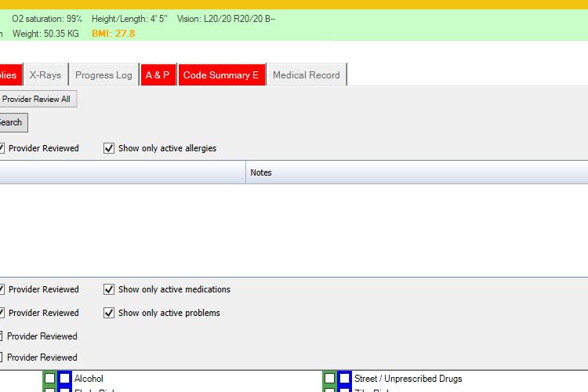Toggle Show only active allergies checkbox
Image resolution: width=588 pixels, height=392 pixels.
(x=109, y=148)
